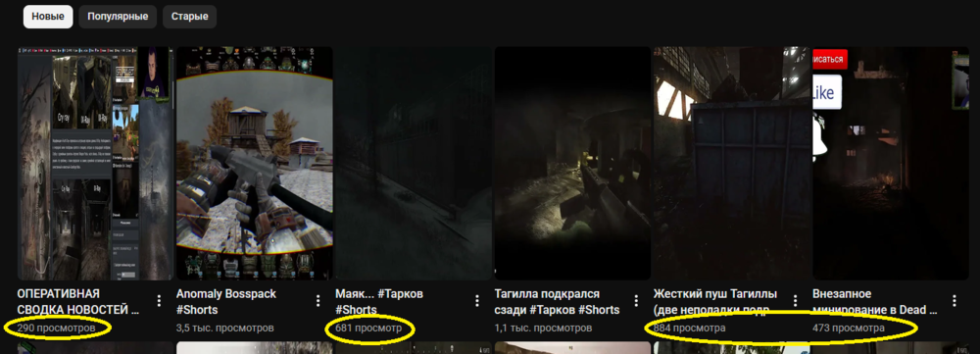The height and width of the screenshot is (354, 980).
Task: Click the 290 просмотров view count
Action: click(x=56, y=328)
